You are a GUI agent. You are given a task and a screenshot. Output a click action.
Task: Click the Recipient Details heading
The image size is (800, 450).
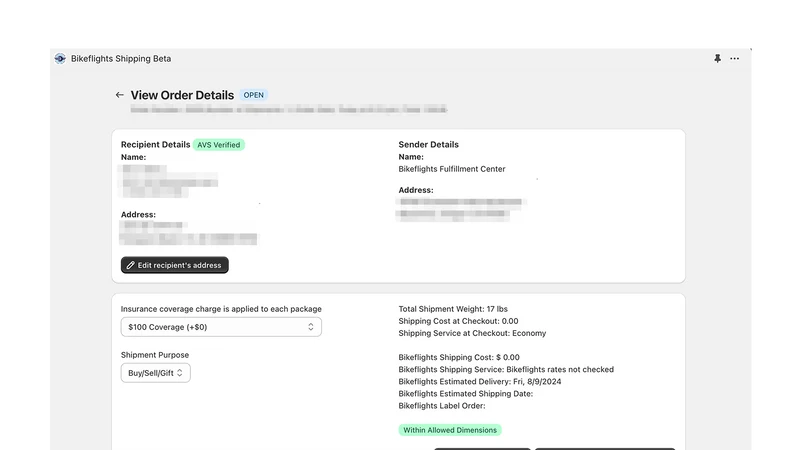pyautogui.click(x=156, y=144)
